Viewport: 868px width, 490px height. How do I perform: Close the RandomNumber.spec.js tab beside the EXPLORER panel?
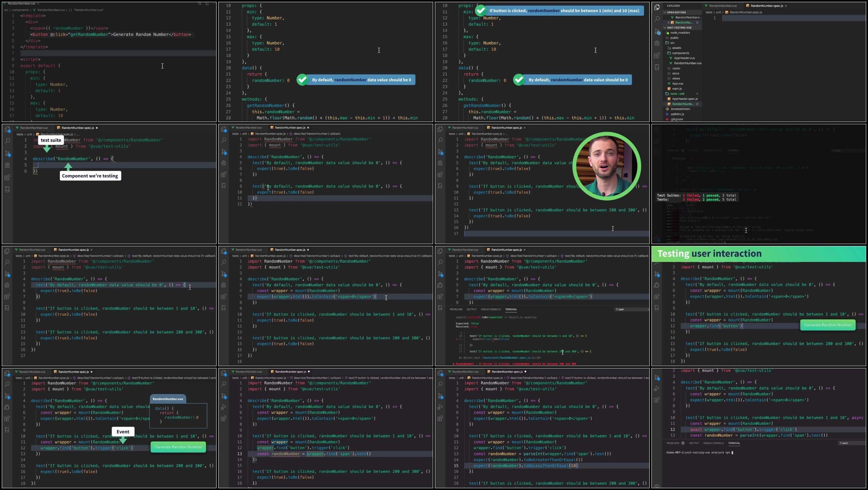point(786,6)
